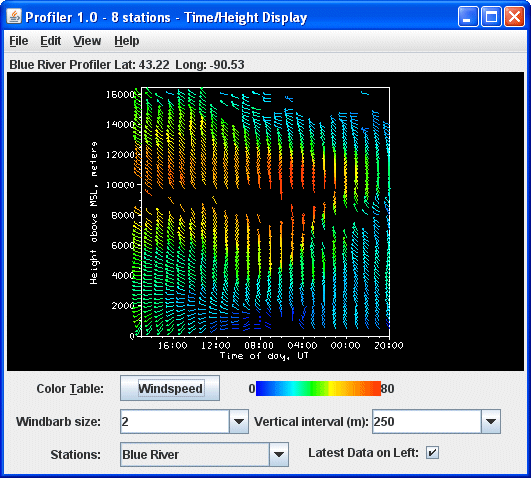Screen dimensions: 531x478
Task: Click the 'Height above MSL, meters' axis title
Action: coord(93,213)
